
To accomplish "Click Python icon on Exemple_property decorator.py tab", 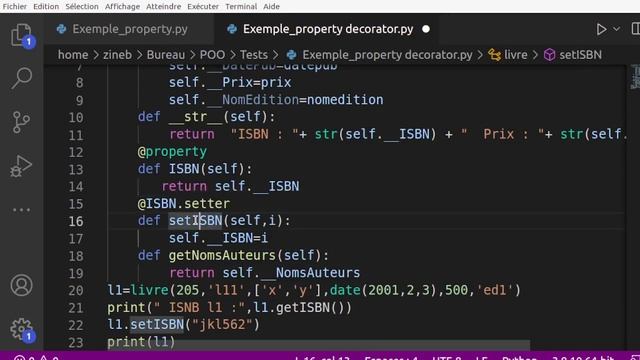I will [x=232, y=29].
